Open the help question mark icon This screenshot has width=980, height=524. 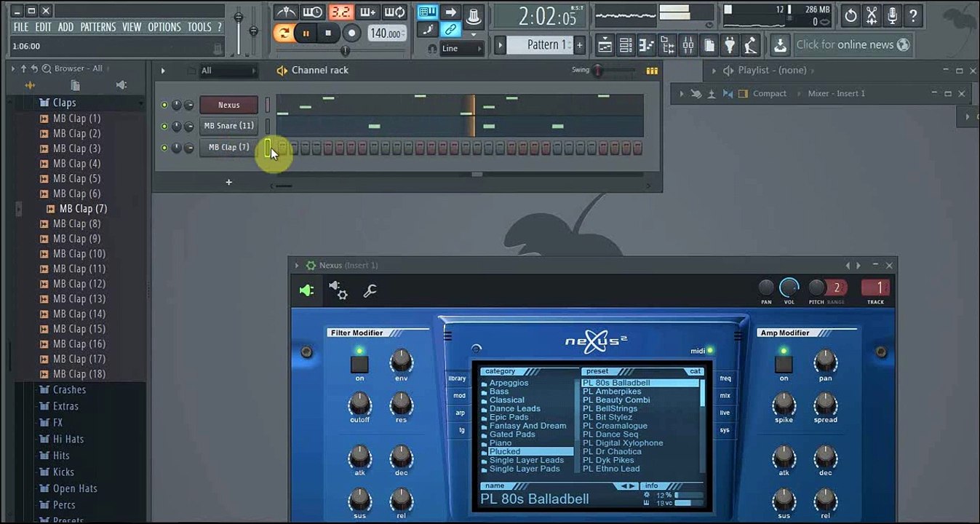913,15
